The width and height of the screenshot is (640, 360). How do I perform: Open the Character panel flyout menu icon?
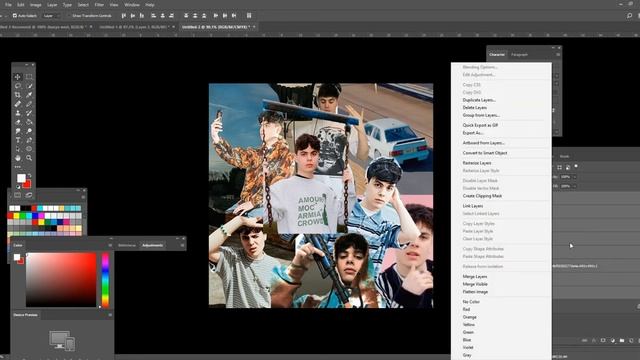tap(558, 54)
